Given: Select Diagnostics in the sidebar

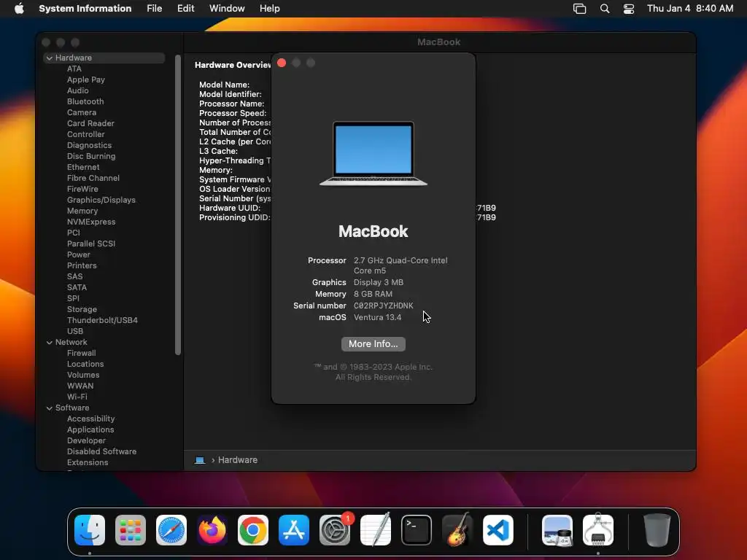Looking at the screenshot, I should [x=89, y=145].
